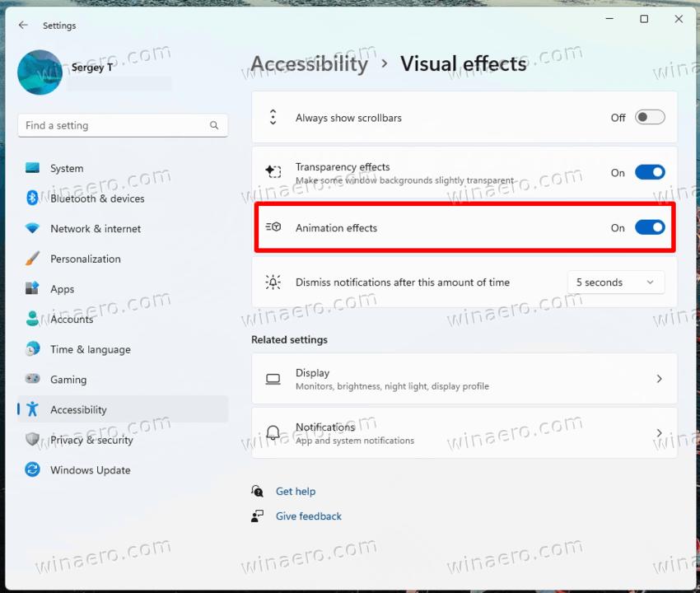700x593 pixels.
Task: Open the Get help link
Action: pos(296,491)
